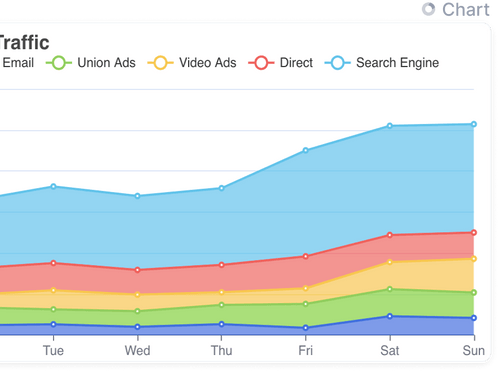
Task: Select the Search Engine point on Sat
Action: point(390,126)
